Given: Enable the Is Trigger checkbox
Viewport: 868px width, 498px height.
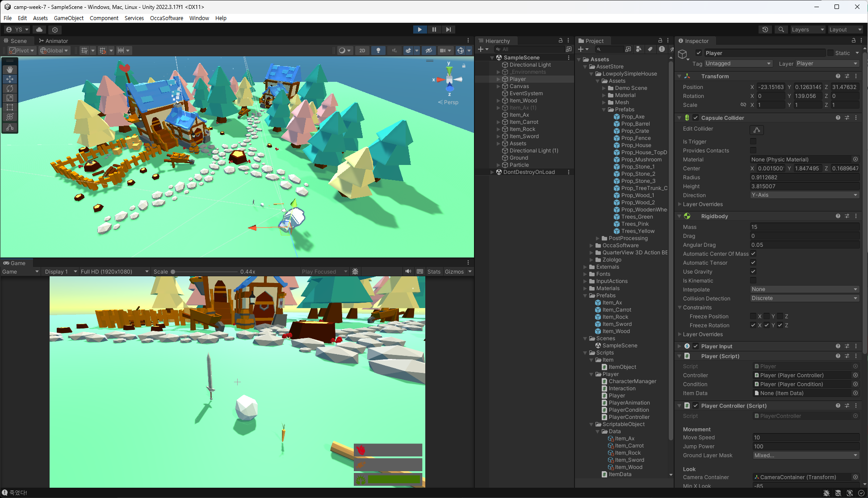Looking at the screenshot, I should pyautogui.click(x=753, y=141).
